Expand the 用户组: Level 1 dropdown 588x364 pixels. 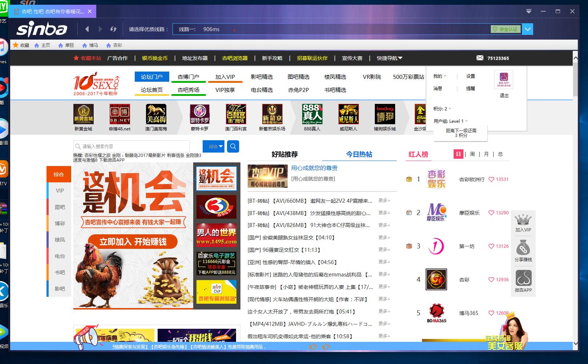pyautogui.click(x=451, y=121)
